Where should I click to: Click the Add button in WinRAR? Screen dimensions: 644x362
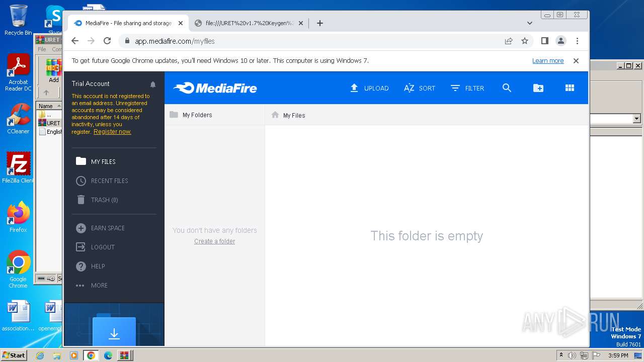54,71
